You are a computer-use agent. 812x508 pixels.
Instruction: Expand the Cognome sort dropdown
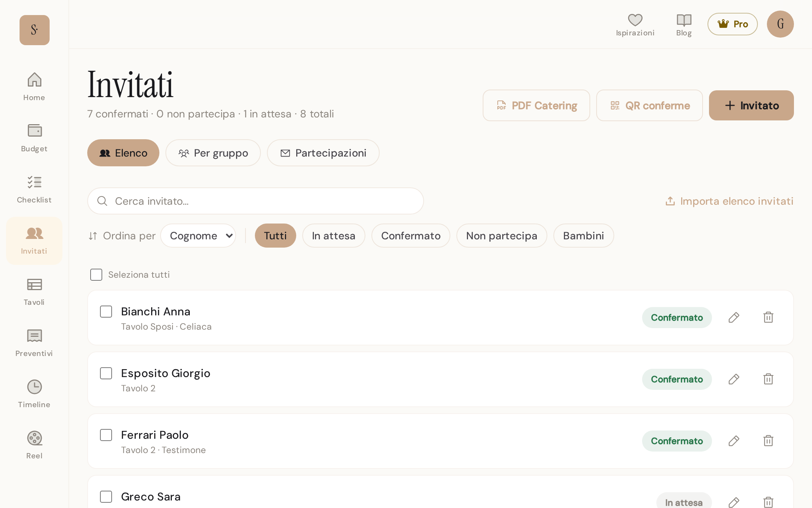198,236
